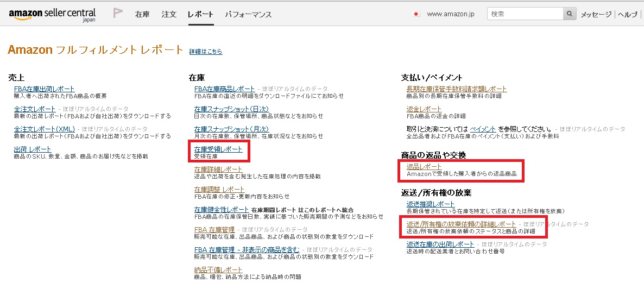The height and width of the screenshot is (295, 644).
Task: Open the ヘルプ link
Action: [628, 14]
